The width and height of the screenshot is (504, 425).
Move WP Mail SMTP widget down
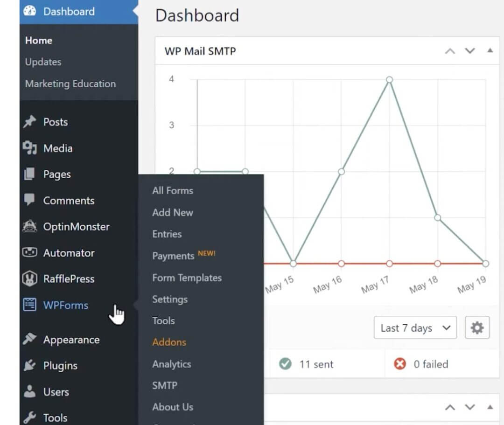470,51
